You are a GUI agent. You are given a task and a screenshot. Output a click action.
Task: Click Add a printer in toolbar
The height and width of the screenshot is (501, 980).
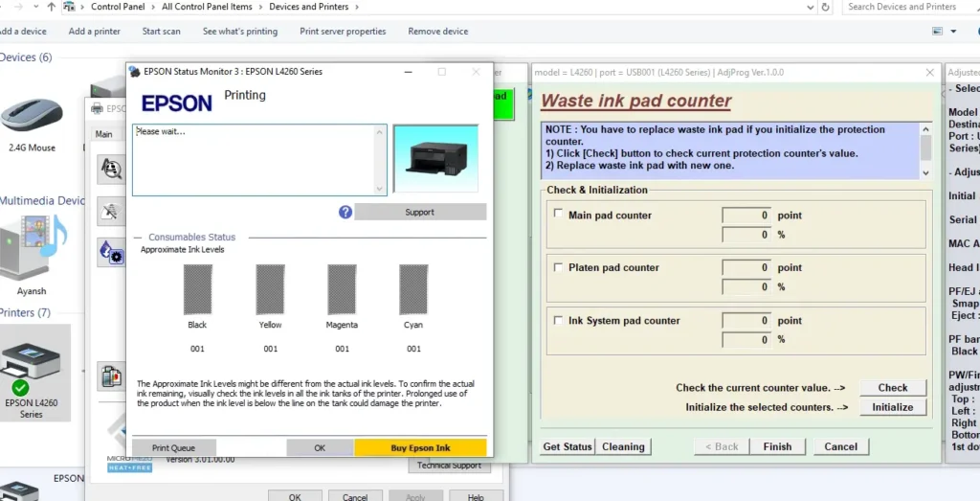95,32
